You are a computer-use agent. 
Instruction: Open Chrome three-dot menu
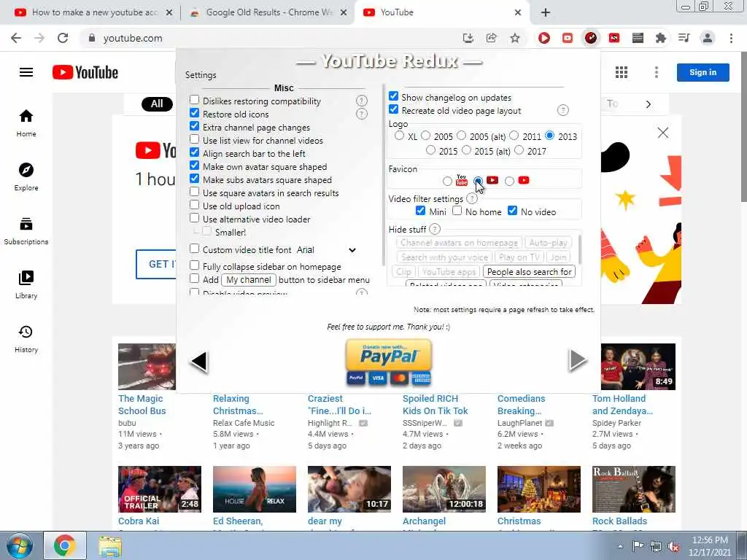tap(731, 38)
